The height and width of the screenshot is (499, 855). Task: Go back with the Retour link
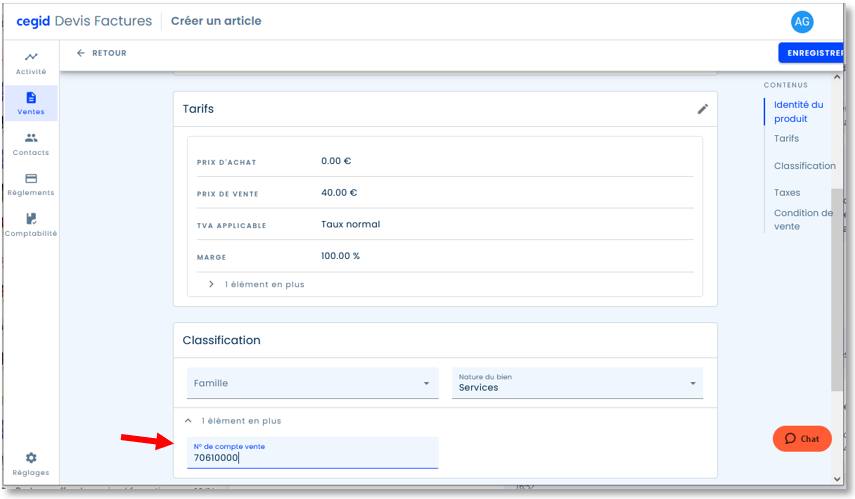[x=102, y=53]
